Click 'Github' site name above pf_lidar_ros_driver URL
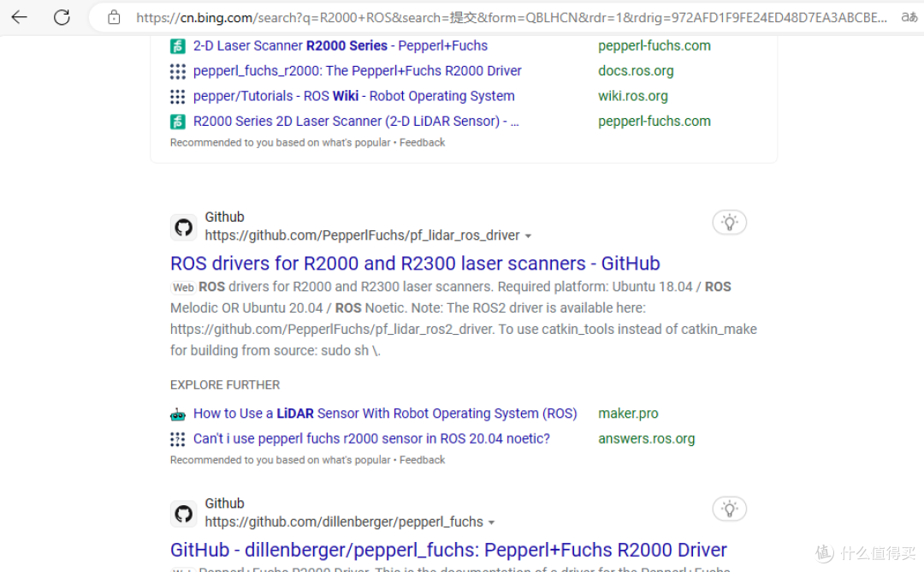This screenshot has height=572, width=924. click(x=224, y=217)
